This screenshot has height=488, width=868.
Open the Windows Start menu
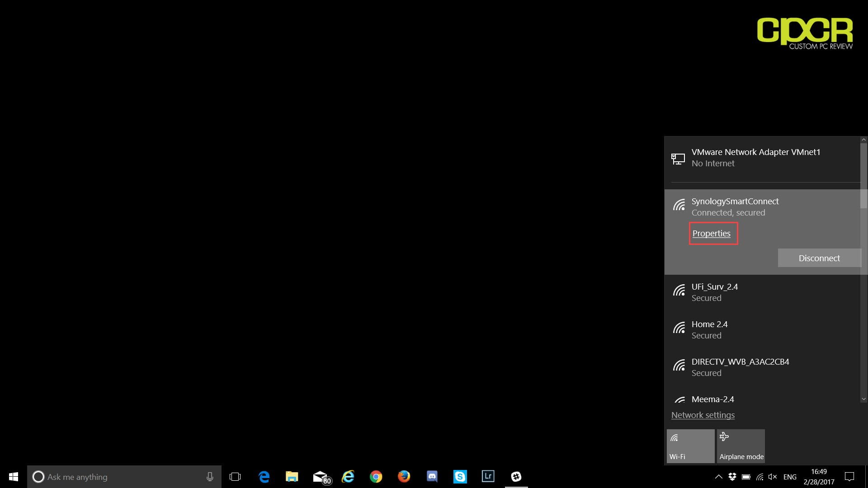pyautogui.click(x=14, y=477)
